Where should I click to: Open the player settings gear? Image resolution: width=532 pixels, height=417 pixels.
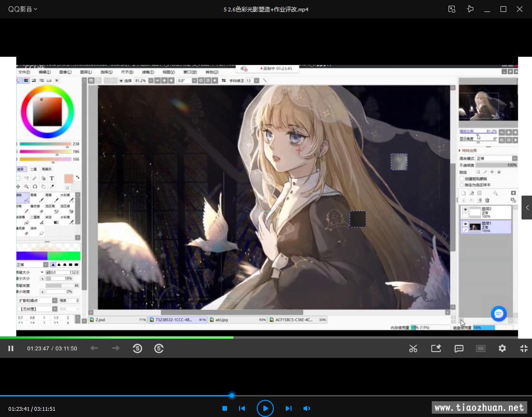502,349
